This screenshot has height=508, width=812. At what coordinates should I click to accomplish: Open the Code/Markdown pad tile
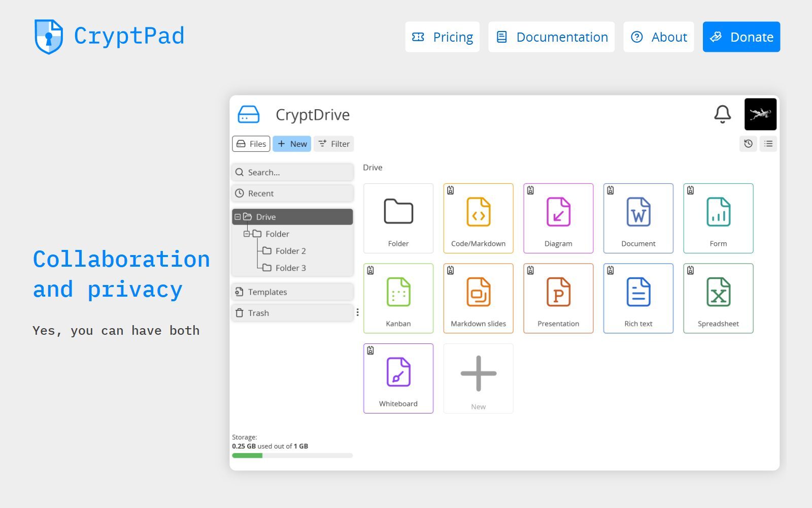click(x=478, y=218)
